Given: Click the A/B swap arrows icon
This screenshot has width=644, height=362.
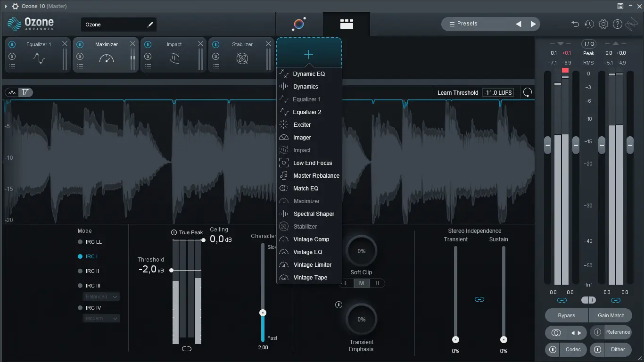Looking at the screenshot, I should [x=576, y=332].
